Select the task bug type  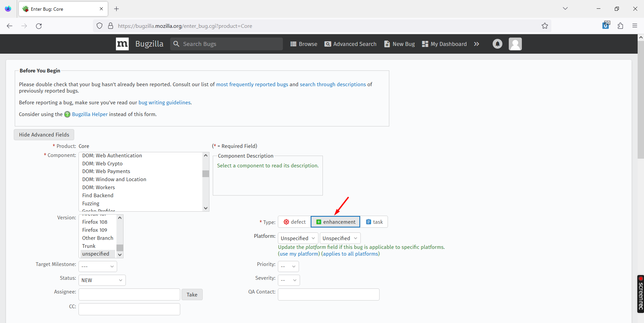[x=374, y=222]
